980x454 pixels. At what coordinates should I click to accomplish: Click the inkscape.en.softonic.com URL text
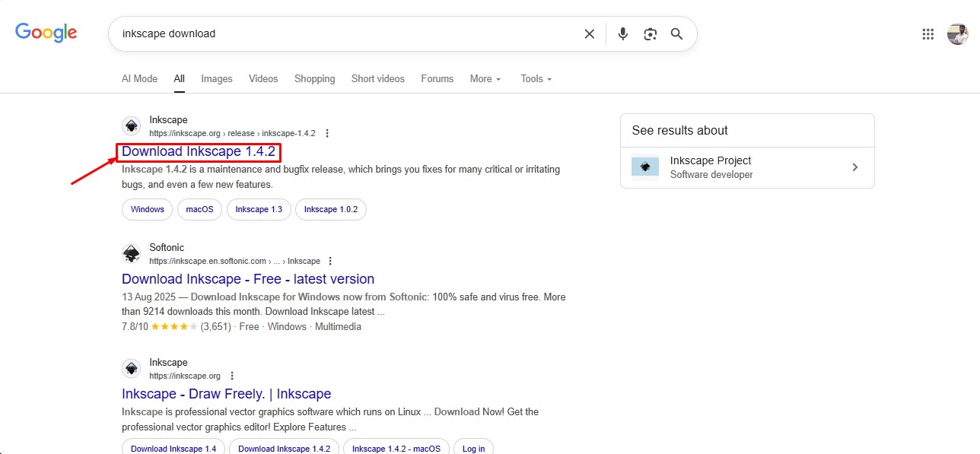tap(234, 261)
